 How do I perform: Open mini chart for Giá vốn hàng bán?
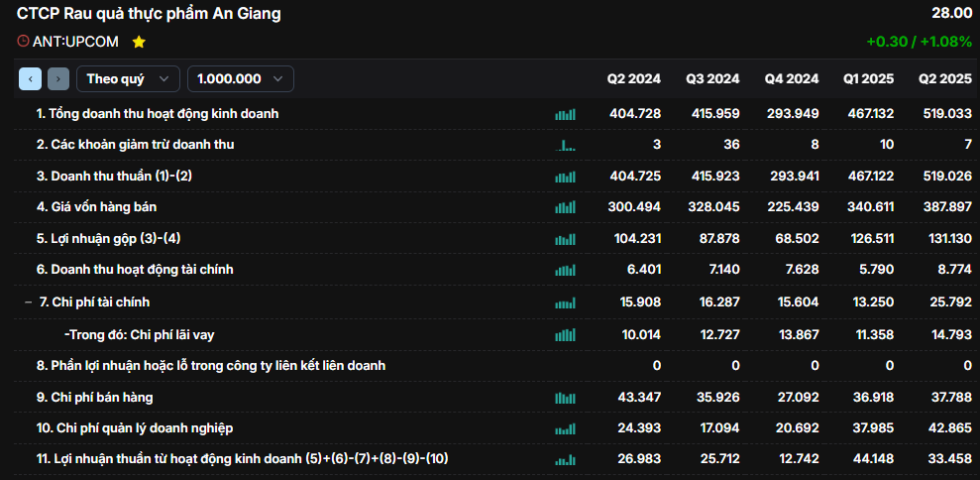click(x=565, y=207)
